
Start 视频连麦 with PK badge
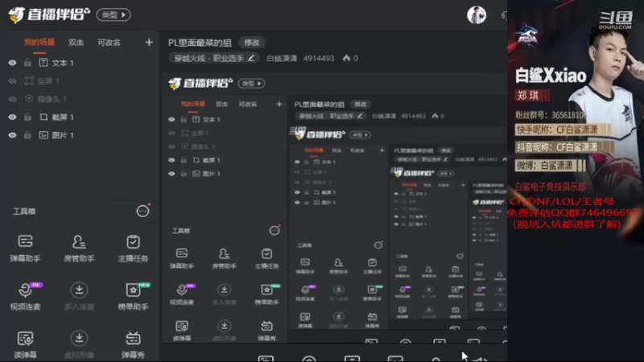[x=25, y=296]
